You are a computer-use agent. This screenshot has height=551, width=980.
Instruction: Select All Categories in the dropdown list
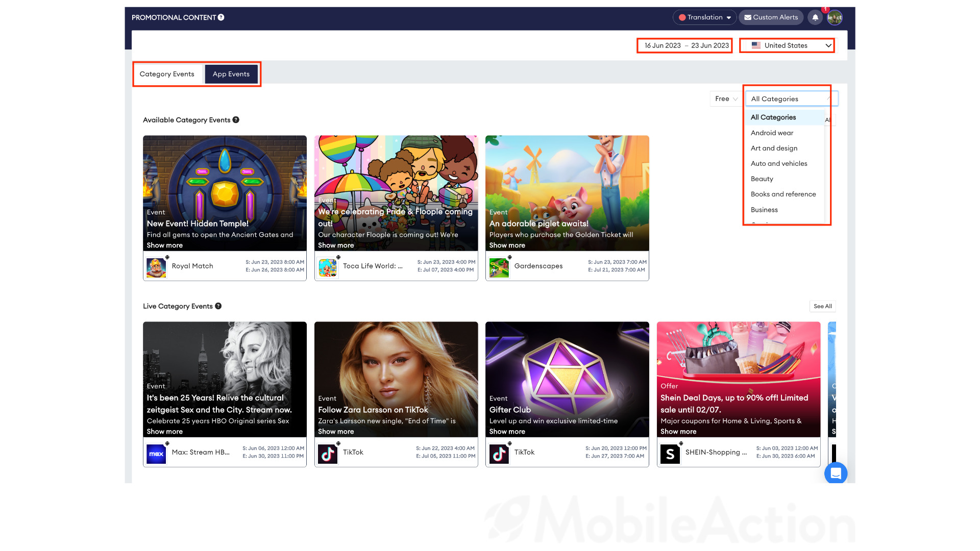(785, 117)
